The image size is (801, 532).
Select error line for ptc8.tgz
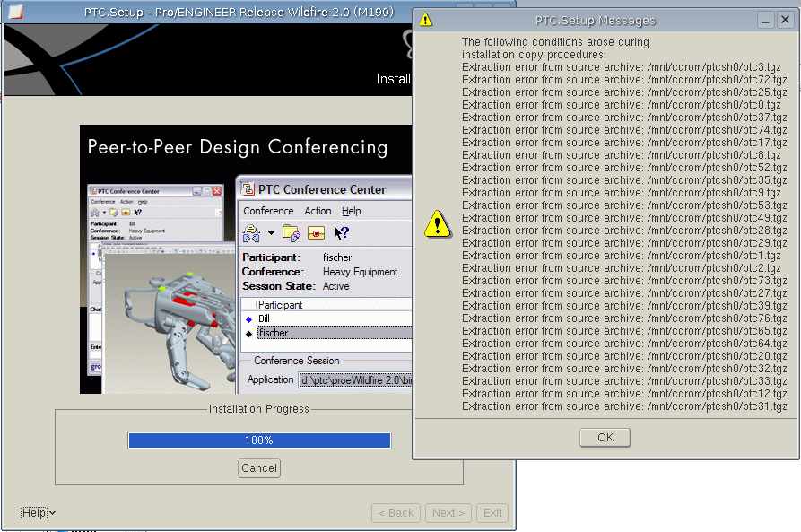(622, 155)
